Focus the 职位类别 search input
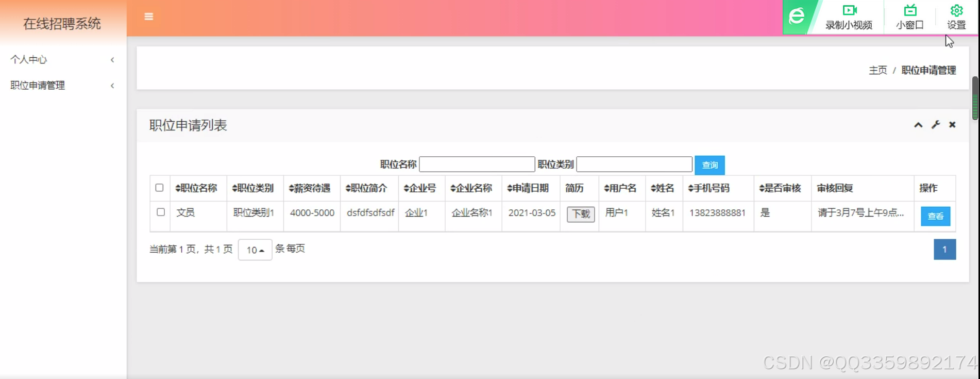The height and width of the screenshot is (379, 980). (634, 164)
